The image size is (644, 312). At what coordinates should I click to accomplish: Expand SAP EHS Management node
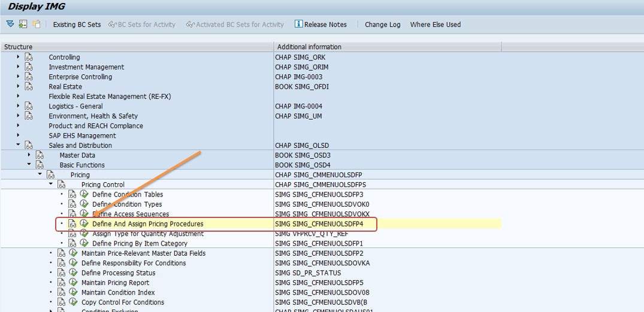18,135
